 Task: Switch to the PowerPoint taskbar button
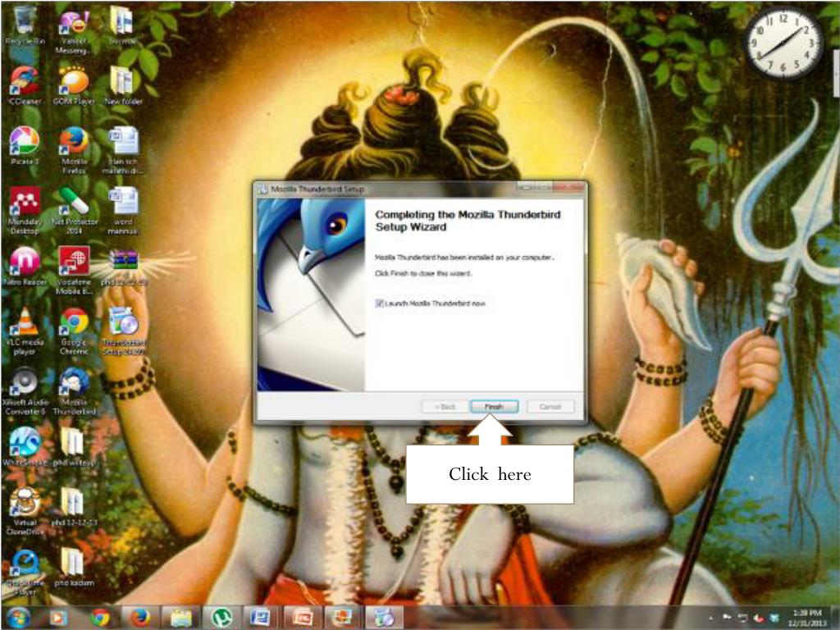[x=302, y=619]
